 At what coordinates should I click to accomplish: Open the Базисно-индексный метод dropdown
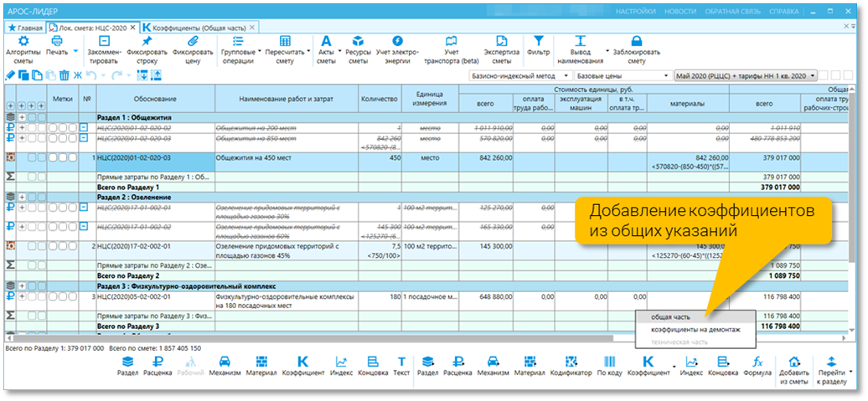520,75
